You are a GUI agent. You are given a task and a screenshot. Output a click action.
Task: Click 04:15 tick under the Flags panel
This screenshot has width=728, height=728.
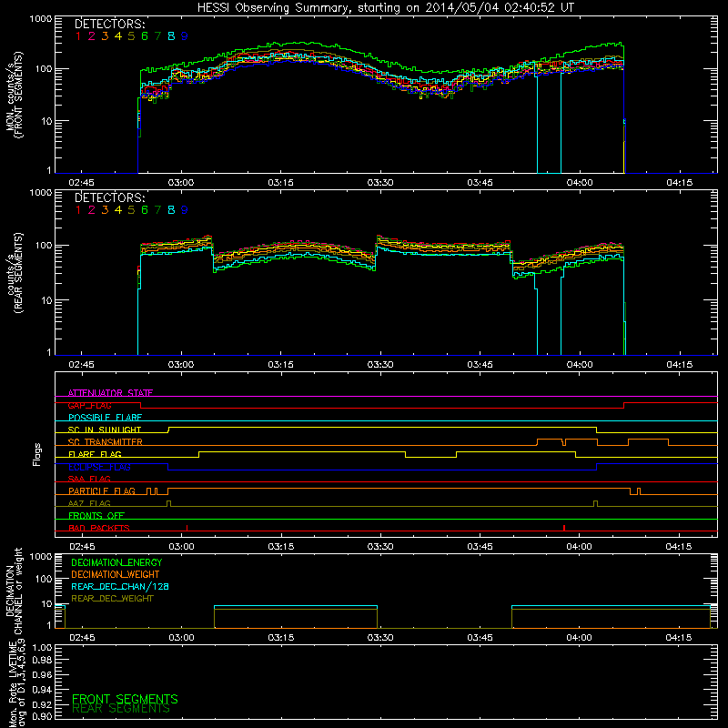pos(679,547)
